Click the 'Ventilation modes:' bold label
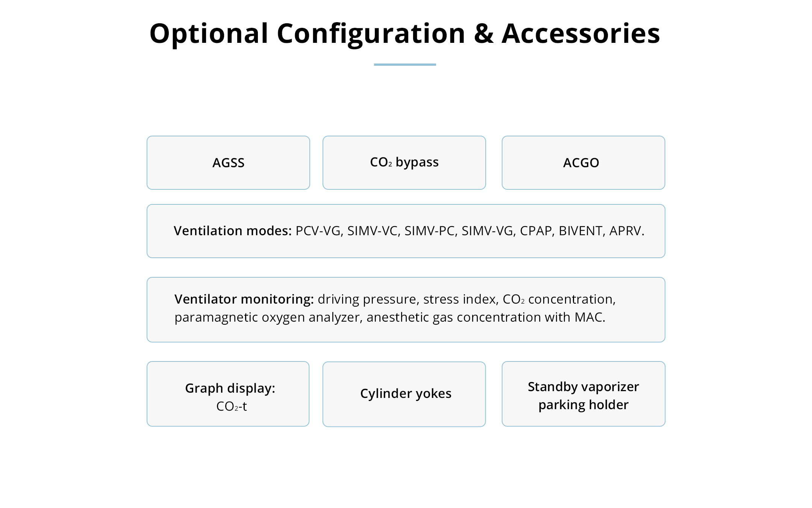 click(x=233, y=231)
